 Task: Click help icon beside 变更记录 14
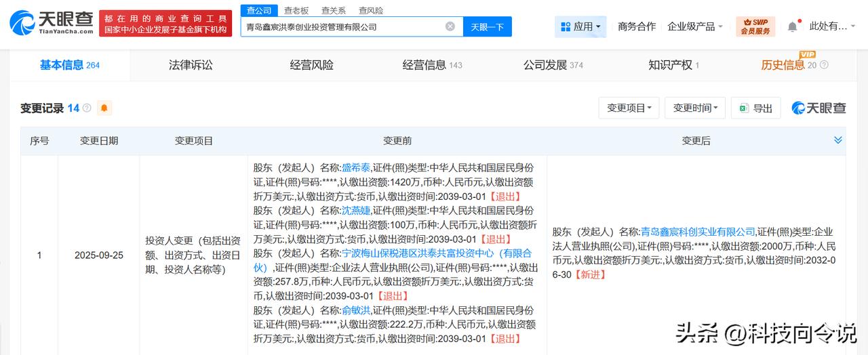coord(87,108)
